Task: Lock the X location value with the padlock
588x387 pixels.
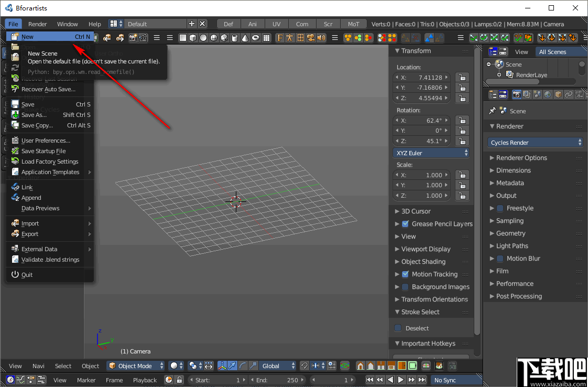Action: 461,77
